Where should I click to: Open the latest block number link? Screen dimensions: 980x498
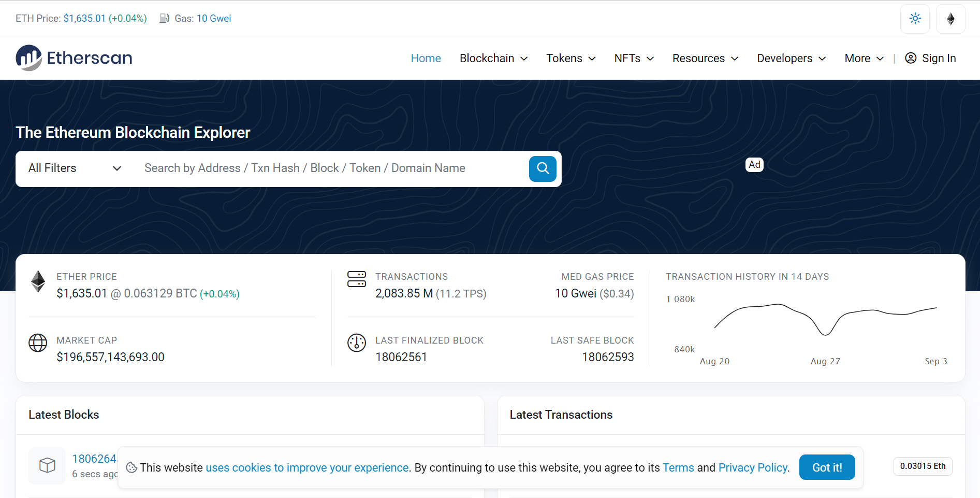[95, 459]
